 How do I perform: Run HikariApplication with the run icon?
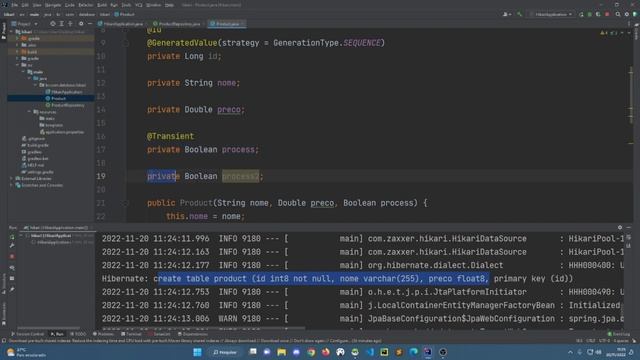coord(581,14)
